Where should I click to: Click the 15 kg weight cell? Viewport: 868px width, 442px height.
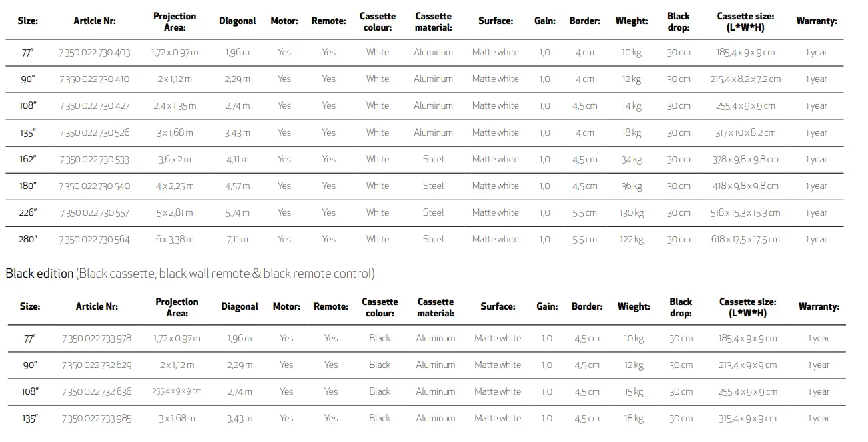point(634,392)
